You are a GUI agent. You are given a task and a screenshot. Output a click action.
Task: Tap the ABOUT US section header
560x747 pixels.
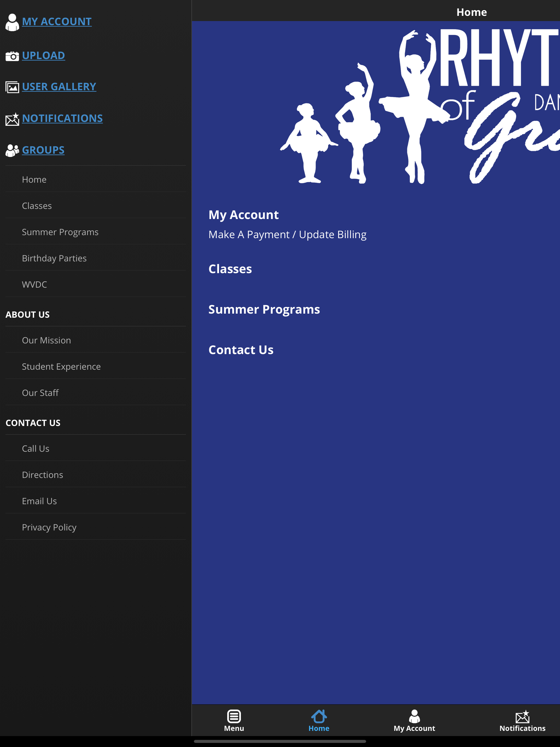(28, 314)
